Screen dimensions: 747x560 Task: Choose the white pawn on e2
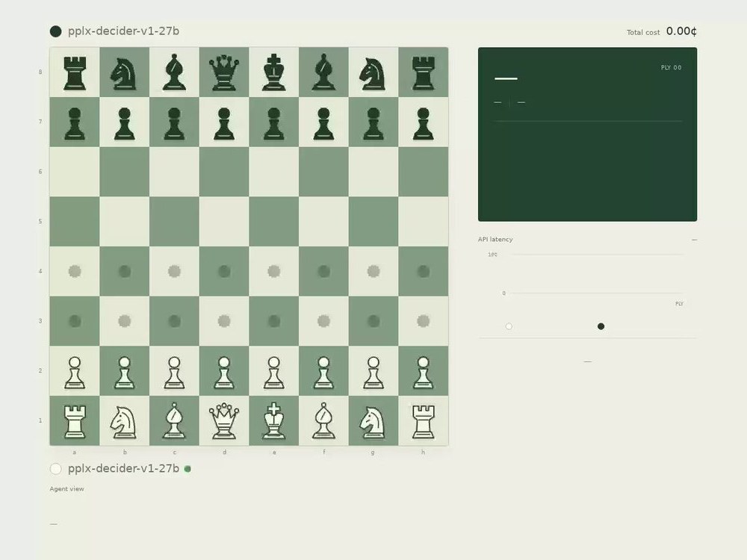coord(274,373)
